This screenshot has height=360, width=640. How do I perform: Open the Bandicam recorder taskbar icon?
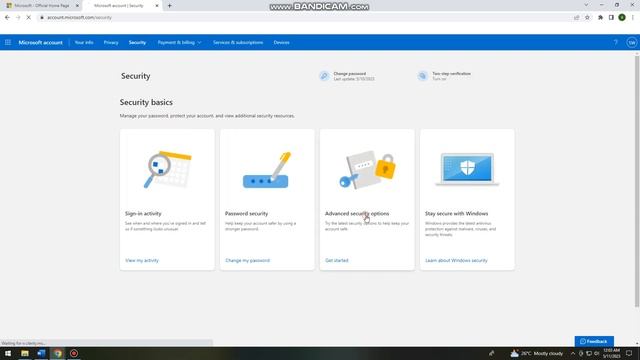click(74, 353)
